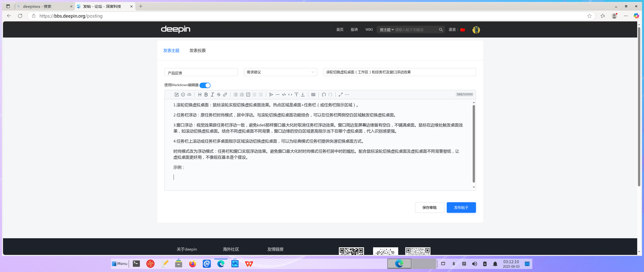Apply bold formatting with the B icon
644x272 pixels.
click(206, 95)
